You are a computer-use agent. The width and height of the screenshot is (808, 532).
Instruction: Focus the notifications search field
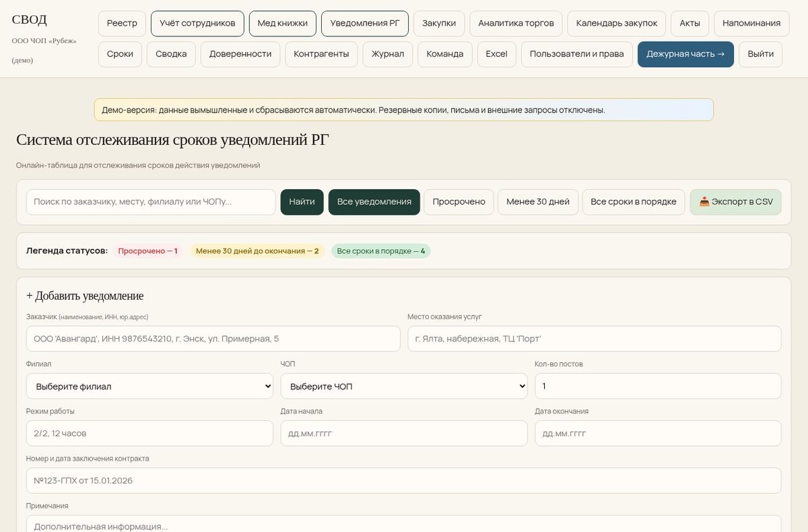[x=151, y=202]
